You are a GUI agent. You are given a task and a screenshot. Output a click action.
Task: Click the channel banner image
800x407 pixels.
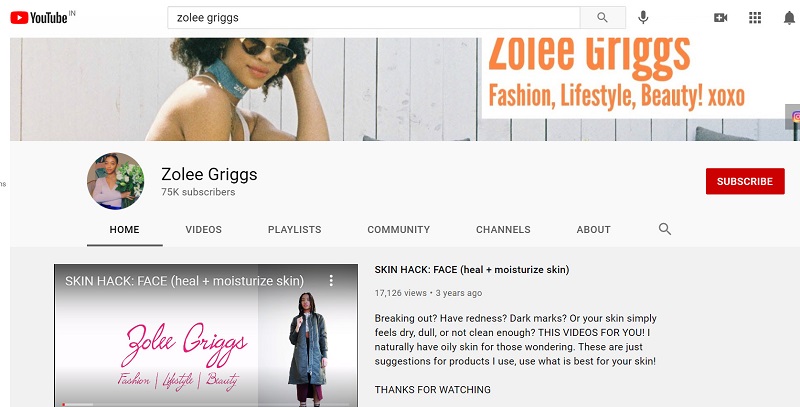pos(405,89)
